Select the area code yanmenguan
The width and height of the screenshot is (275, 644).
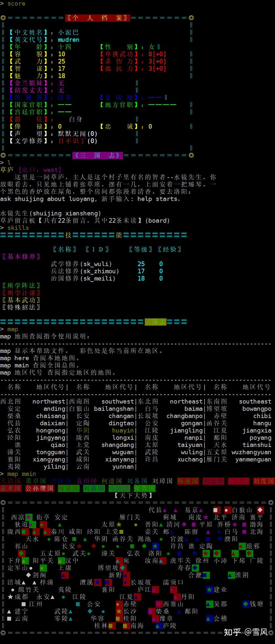(x=253, y=459)
